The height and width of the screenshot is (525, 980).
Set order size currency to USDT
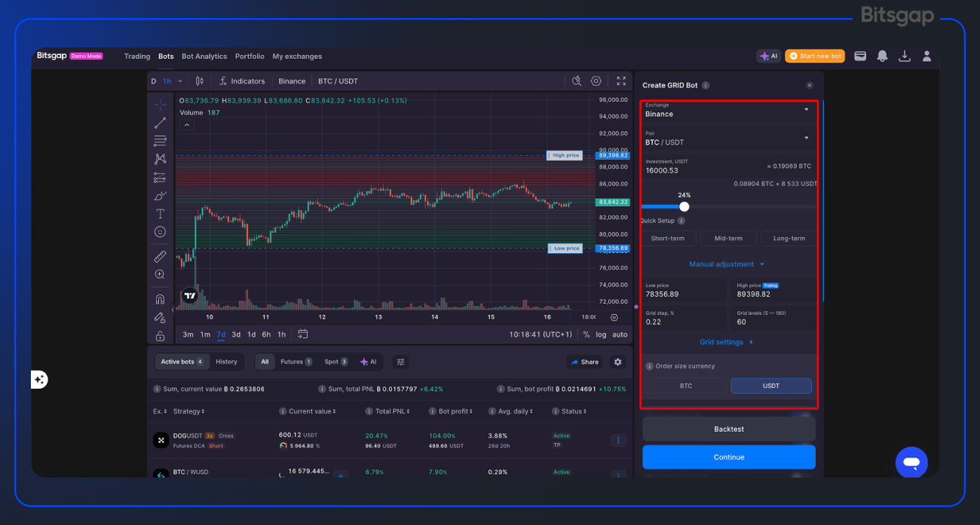pos(771,386)
